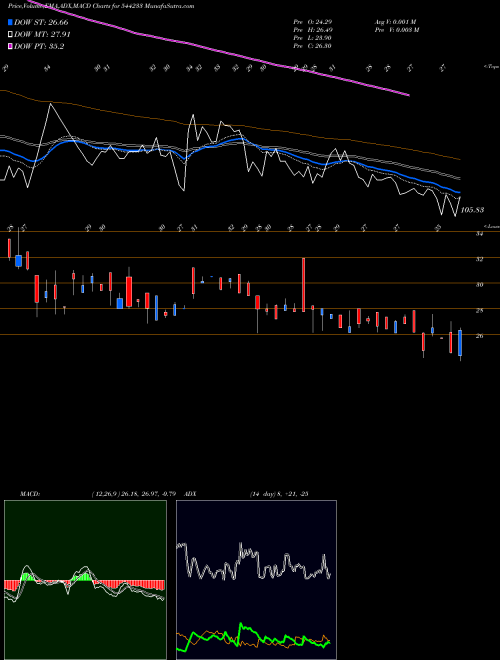Screen dimensions: 500x660
Task: Select the 'DOW ST: 26.66' legend text
Action: tap(41, 22)
